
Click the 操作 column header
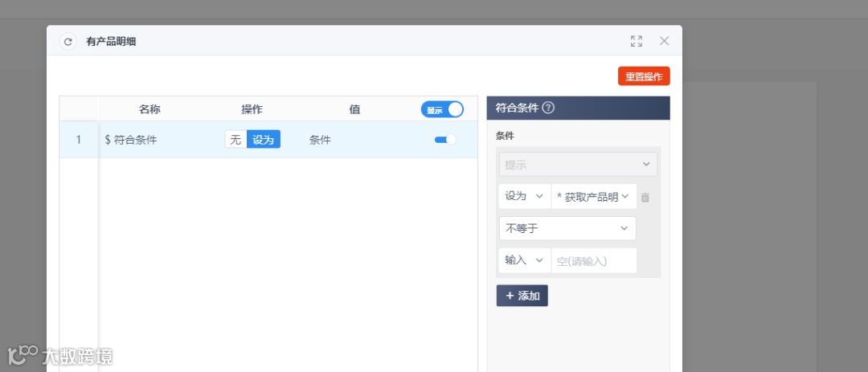(x=252, y=109)
